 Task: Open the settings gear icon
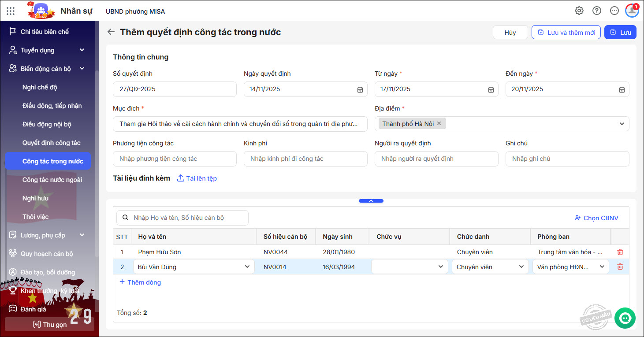579,11
